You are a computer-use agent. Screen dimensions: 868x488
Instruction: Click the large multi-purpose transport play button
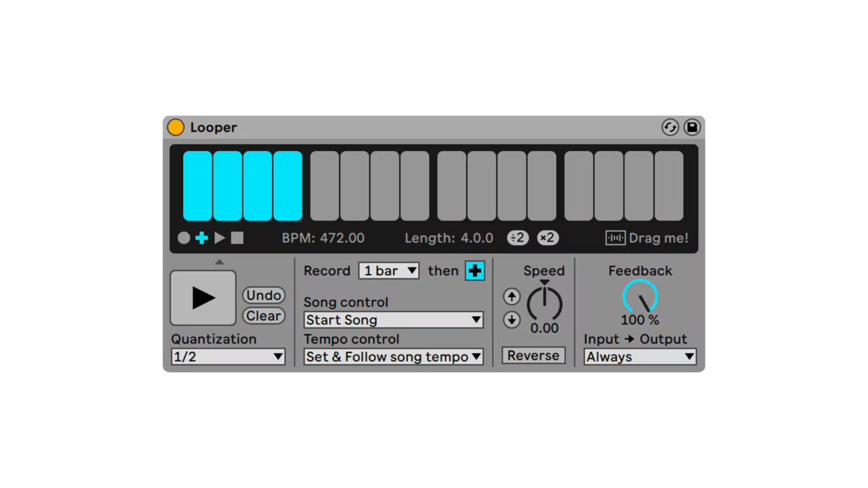point(203,298)
